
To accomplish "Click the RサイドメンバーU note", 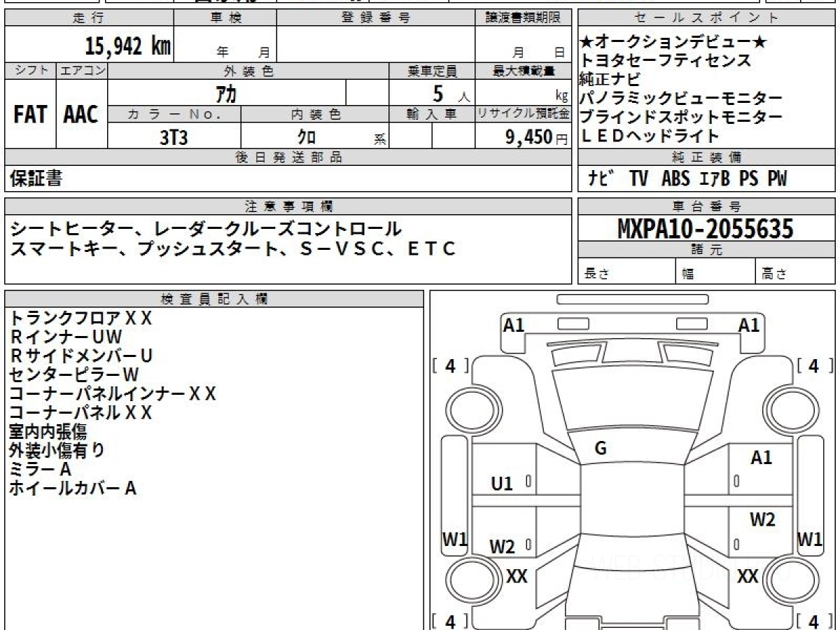I will (x=81, y=356).
